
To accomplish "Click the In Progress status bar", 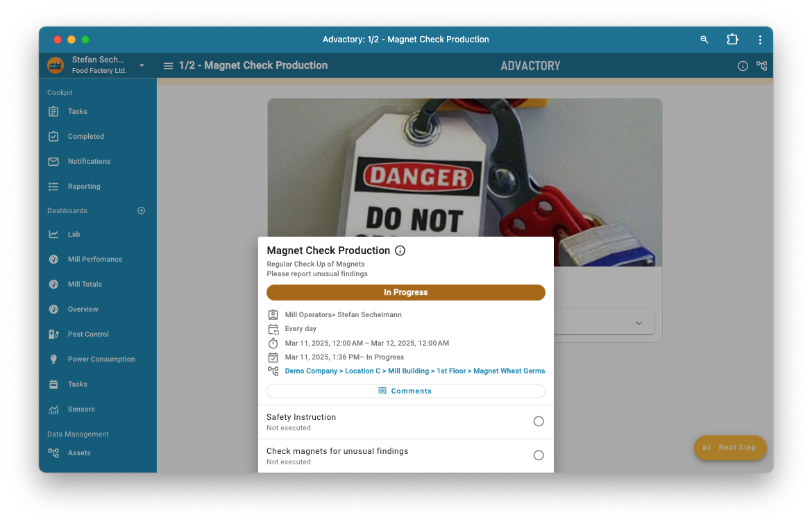I will point(406,292).
